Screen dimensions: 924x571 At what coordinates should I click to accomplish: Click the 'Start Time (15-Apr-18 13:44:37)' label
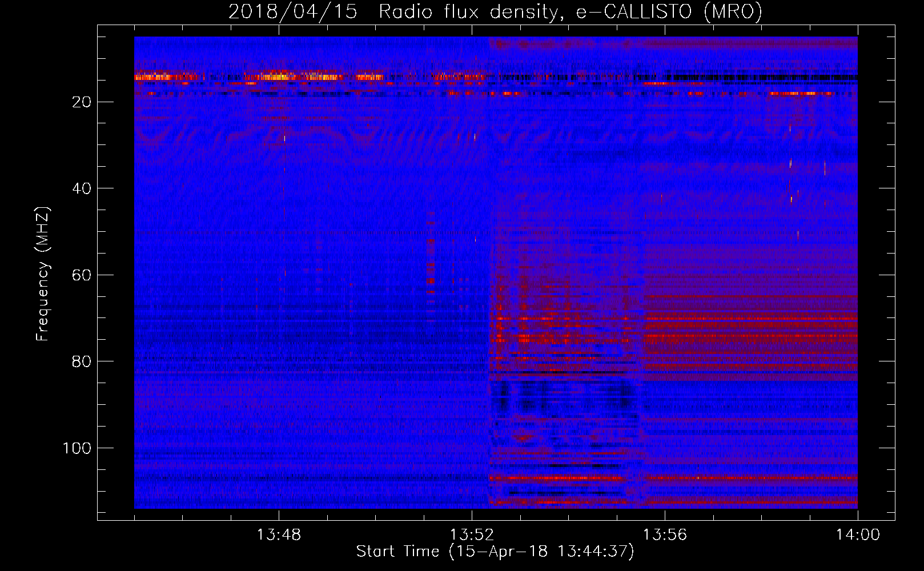pyautogui.click(x=495, y=552)
